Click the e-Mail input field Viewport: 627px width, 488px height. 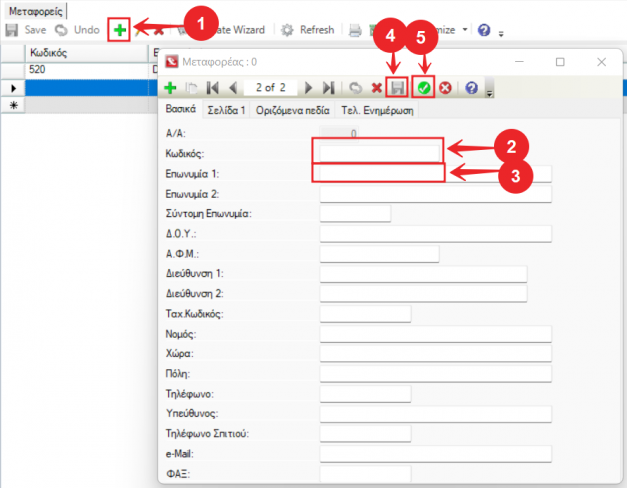(x=435, y=454)
